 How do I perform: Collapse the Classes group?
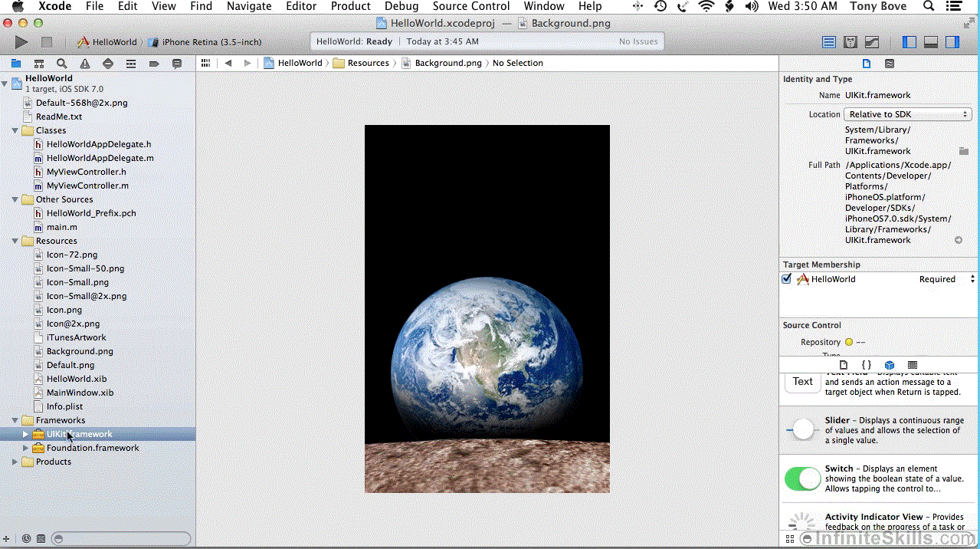coord(15,130)
